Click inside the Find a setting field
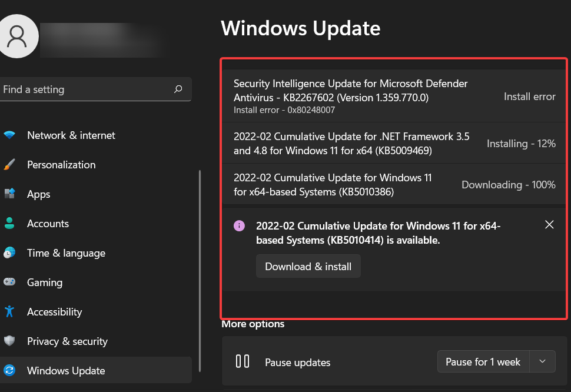This screenshot has width=571, height=392. pos(88,89)
